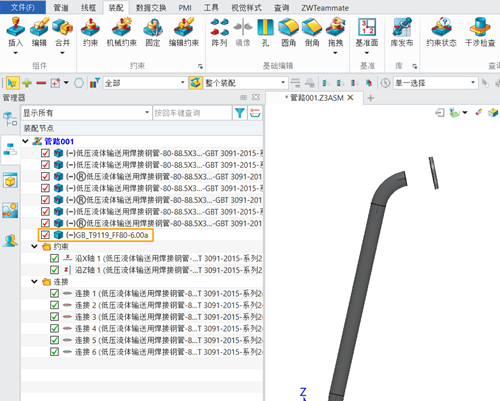Close the 管路001.Z3ASM document tab
The image size is (500, 401).
[350, 97]
